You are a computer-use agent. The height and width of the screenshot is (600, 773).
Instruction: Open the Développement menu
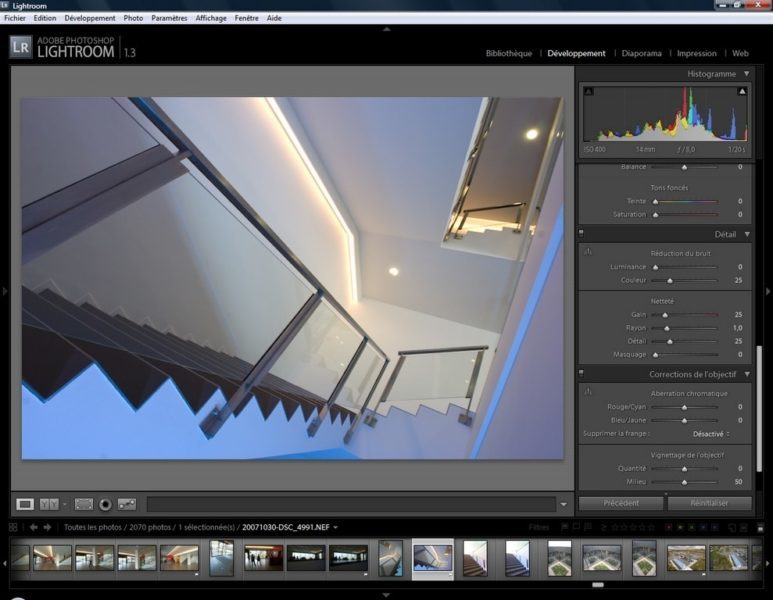(89, 18)
